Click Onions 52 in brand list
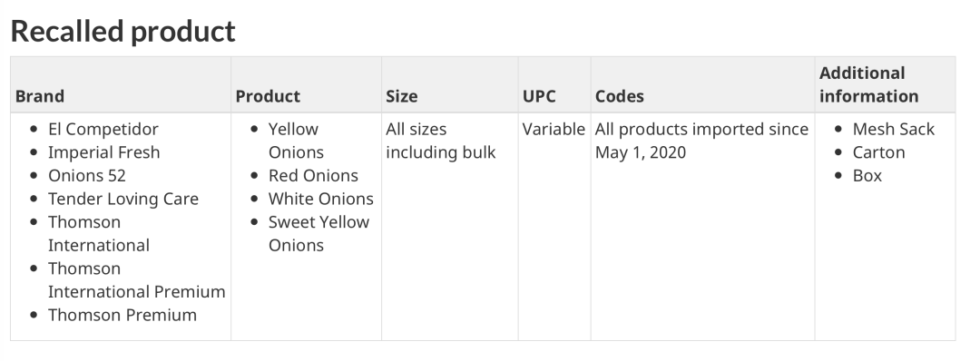 click(x=87, y=175)
